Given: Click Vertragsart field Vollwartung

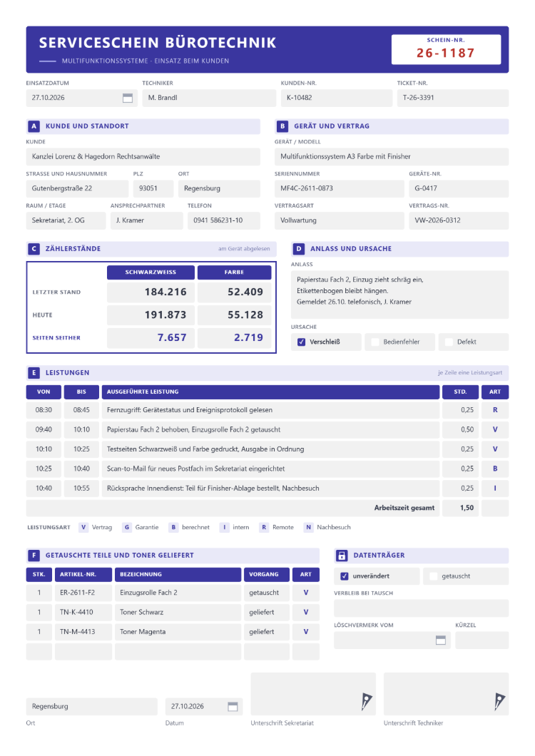Looking at the screenshot, I should [339, 220].
